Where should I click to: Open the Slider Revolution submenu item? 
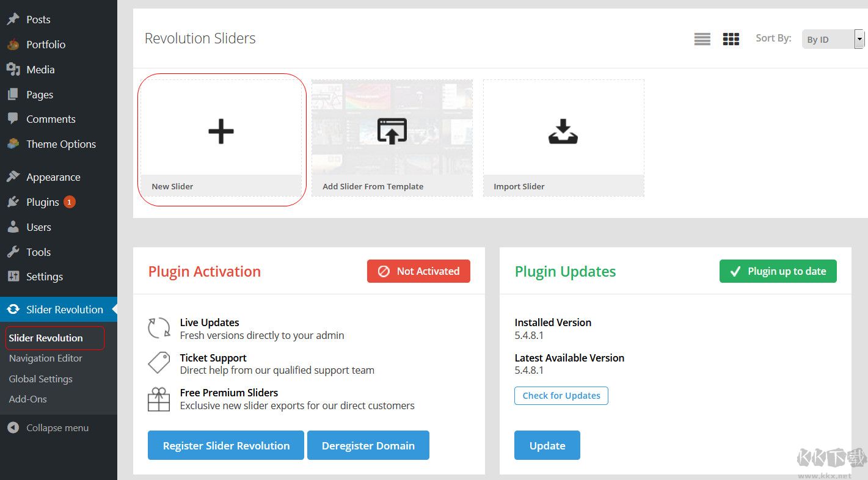coord(46,338)
